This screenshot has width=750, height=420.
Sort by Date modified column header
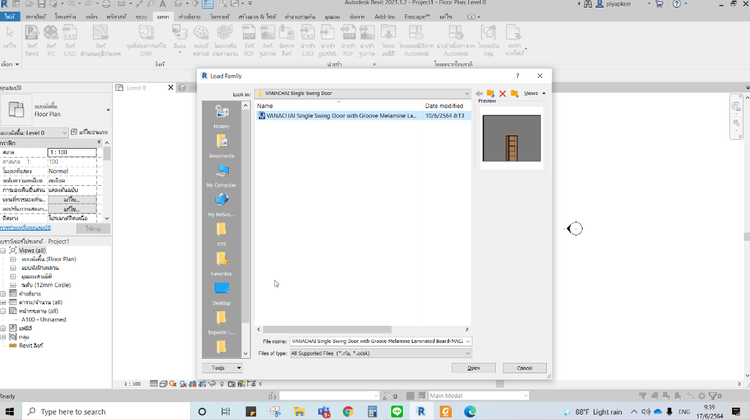point(444,106)
